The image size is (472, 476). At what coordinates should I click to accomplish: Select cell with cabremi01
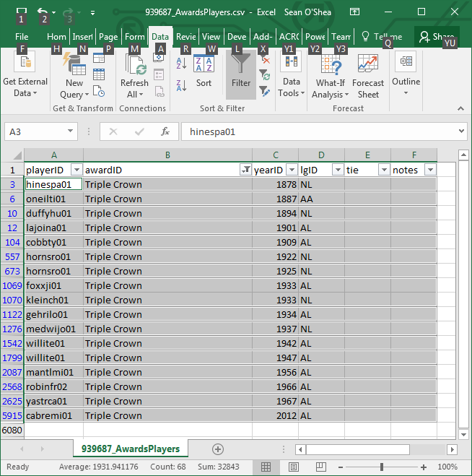[x=53, y=415]
